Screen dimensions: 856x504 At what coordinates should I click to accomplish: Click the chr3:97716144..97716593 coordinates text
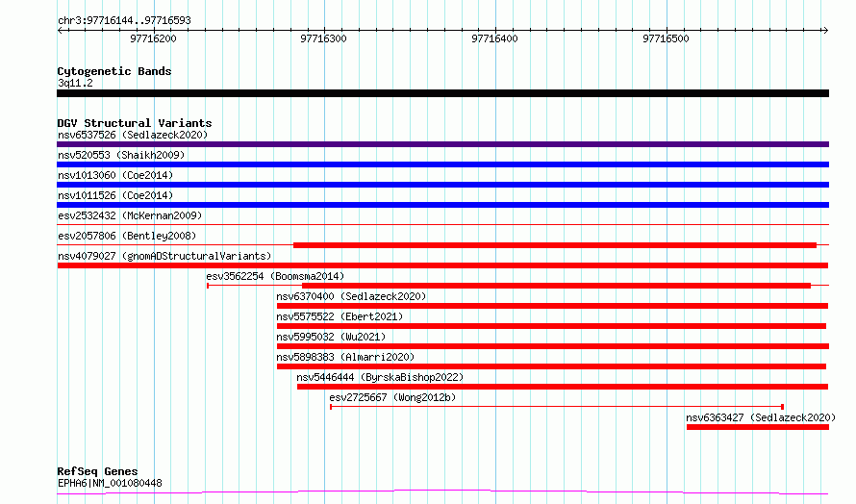(x=124, y=21)
